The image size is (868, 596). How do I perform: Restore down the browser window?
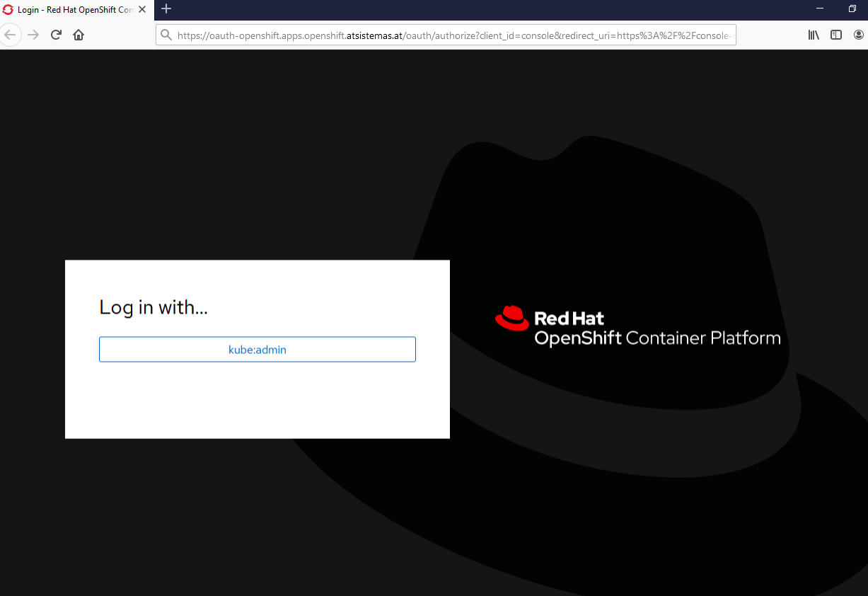[852, 8]
